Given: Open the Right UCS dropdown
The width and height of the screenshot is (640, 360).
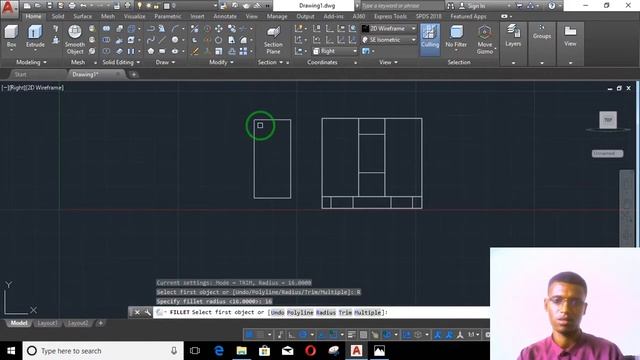Looking at the screenshot, I should coord(335,51).
